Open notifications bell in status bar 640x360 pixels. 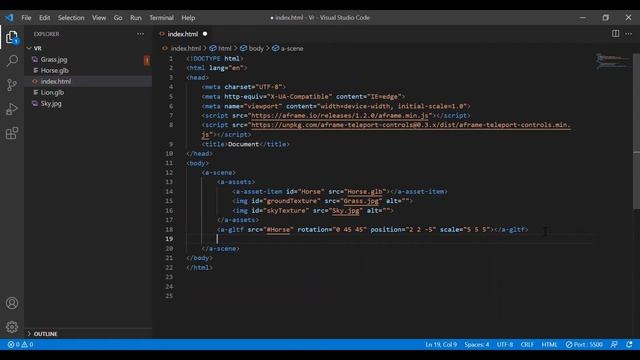(629, 344)
